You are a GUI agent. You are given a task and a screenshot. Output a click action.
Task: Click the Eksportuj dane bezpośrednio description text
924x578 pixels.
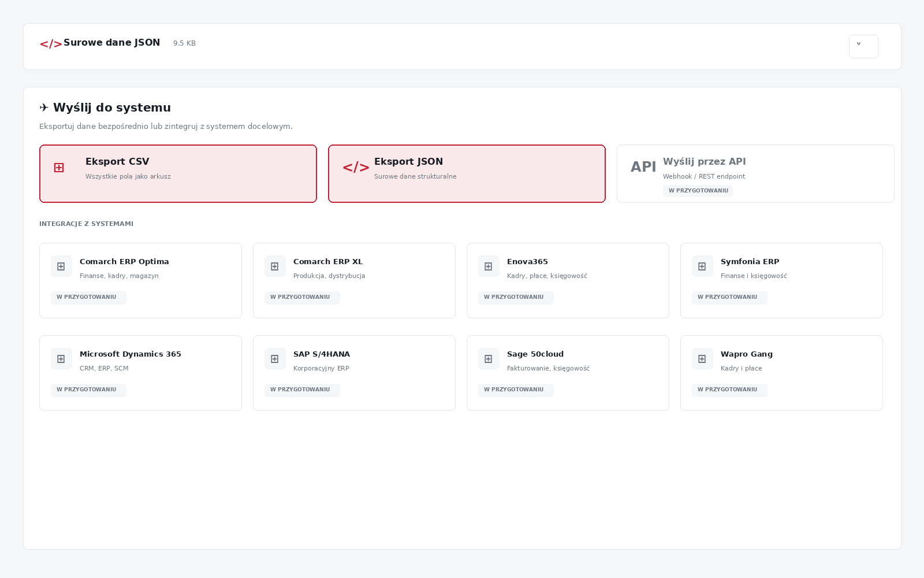[166, 127]
